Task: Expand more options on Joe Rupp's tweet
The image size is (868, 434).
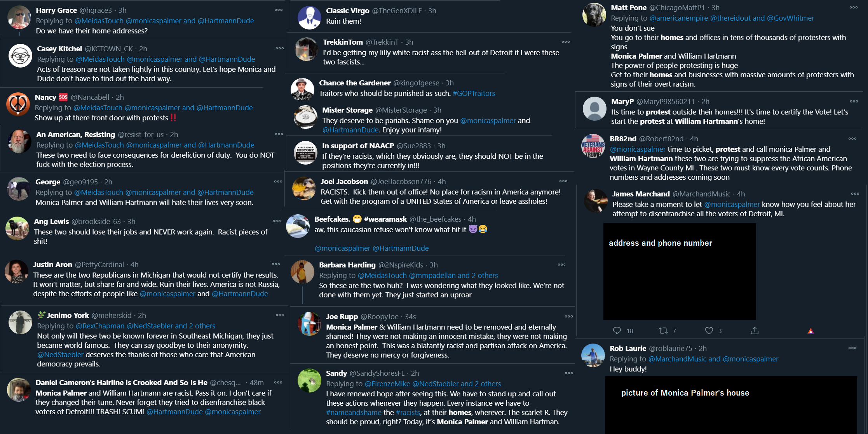Action: (x=569, y=316)
